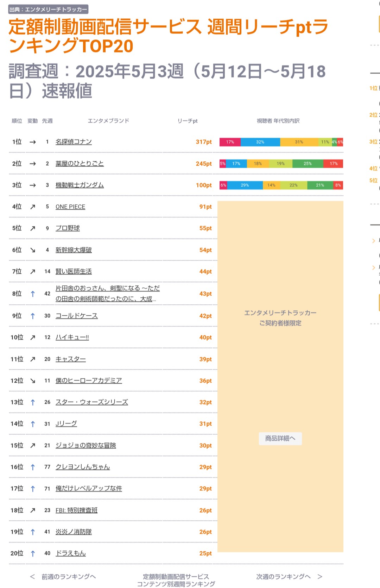Open the ハイキュー!! link

coord(72,338)
